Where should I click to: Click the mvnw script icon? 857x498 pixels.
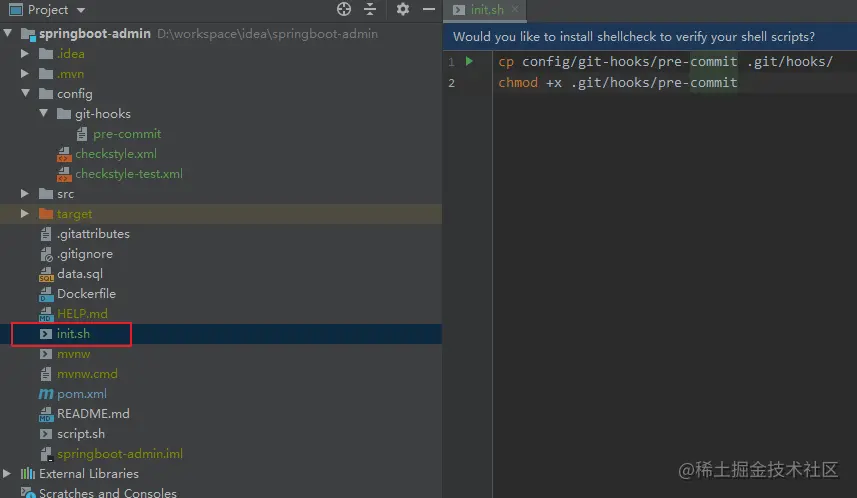(46, 354)
